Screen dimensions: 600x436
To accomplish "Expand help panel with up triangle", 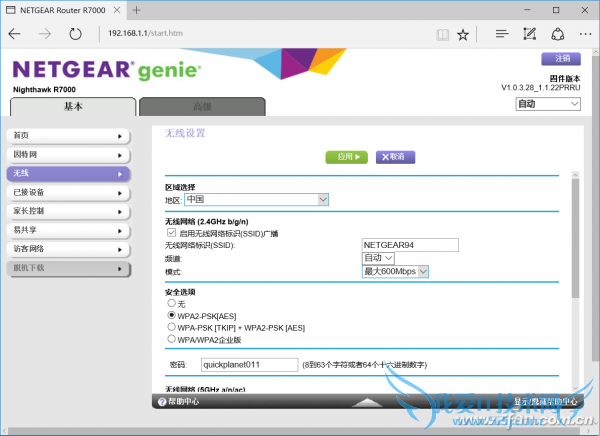I will [x=367, y=402].
